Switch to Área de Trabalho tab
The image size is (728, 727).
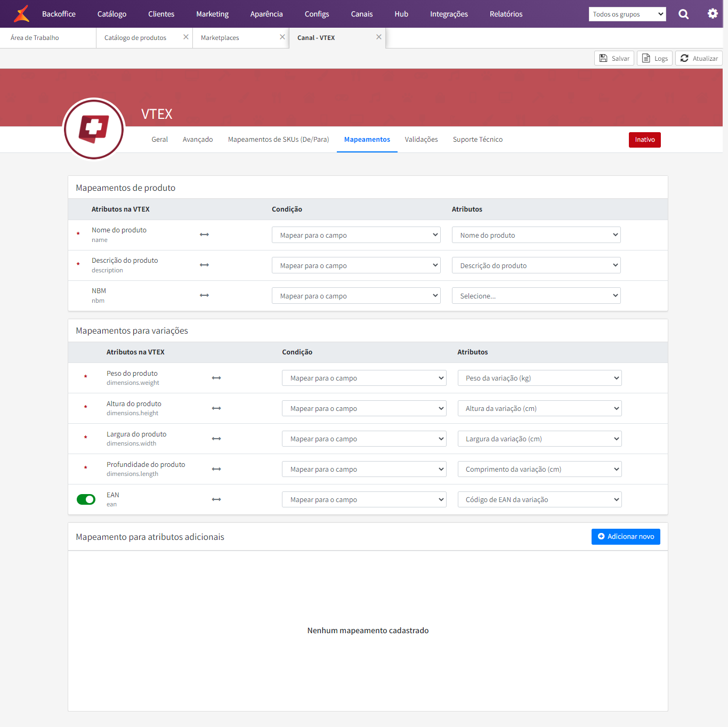[x=48, y=38]
